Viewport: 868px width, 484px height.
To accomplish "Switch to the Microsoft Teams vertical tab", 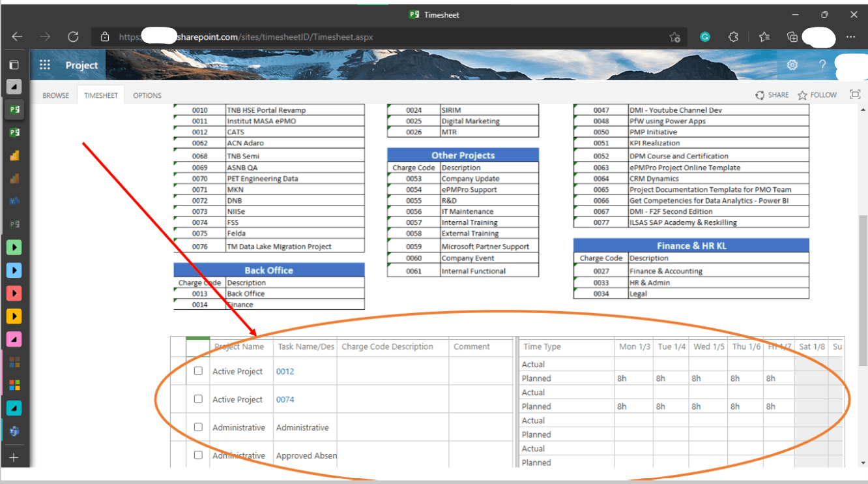I will point(14,431).
